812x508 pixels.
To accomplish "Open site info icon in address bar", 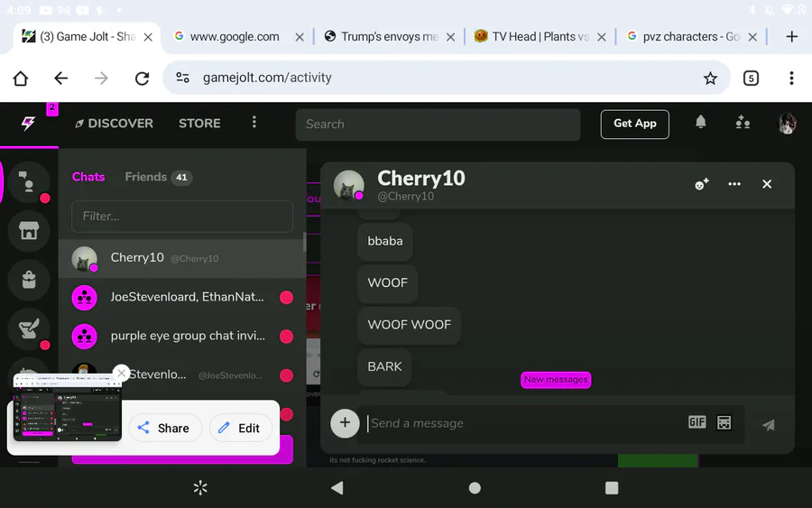I will pos(182,78).
